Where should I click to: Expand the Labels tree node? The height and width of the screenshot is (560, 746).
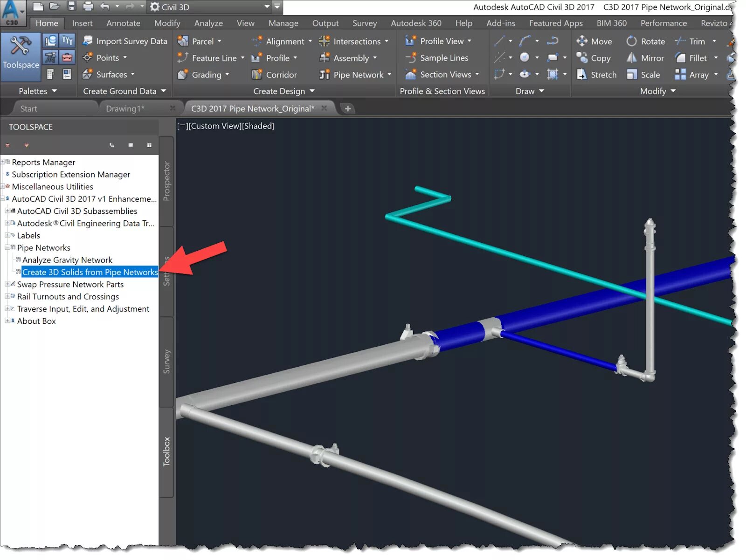click(x=7, y=235)
